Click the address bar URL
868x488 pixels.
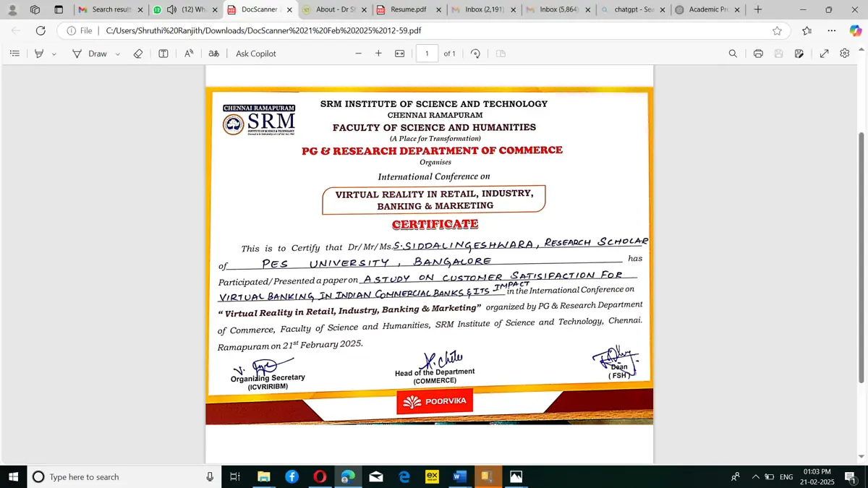[263, 31]
